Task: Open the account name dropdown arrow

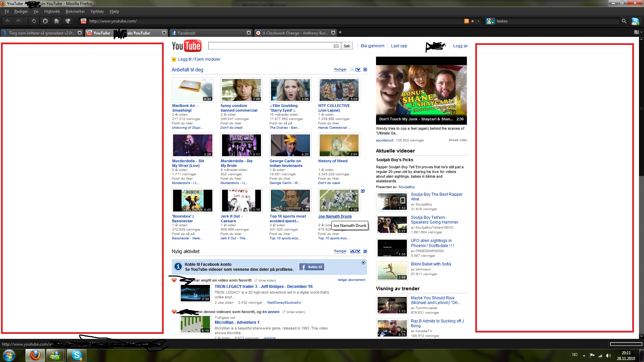Action: pos(445,46)
